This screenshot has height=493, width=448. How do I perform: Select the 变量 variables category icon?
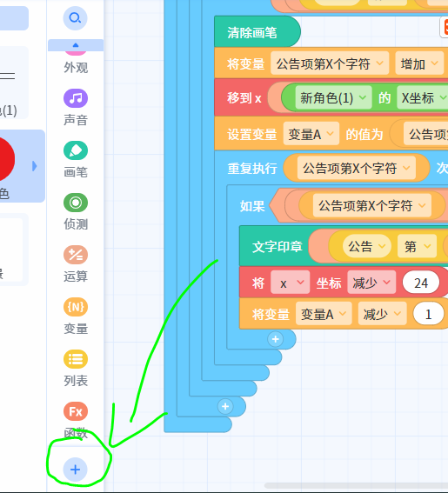76,307
